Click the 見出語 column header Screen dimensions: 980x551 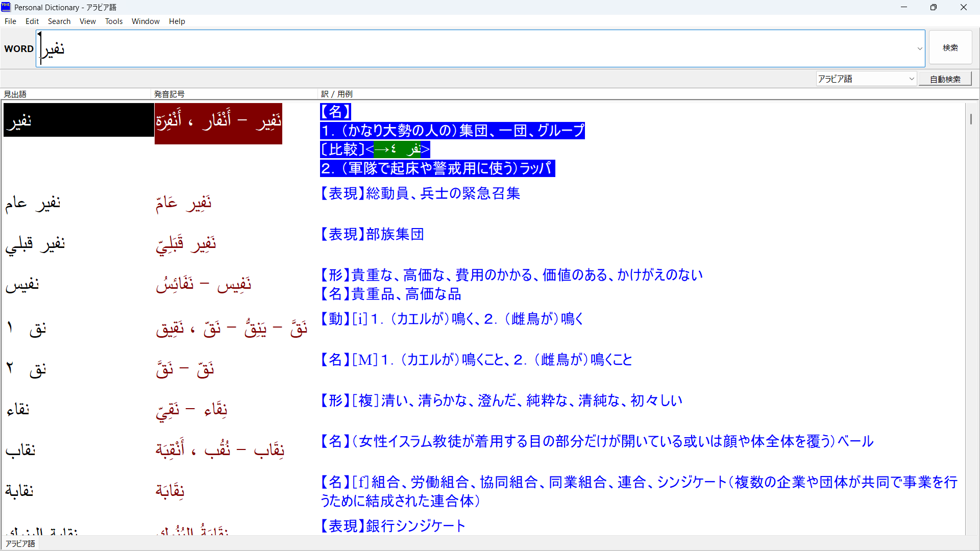(x=15, y=94)
